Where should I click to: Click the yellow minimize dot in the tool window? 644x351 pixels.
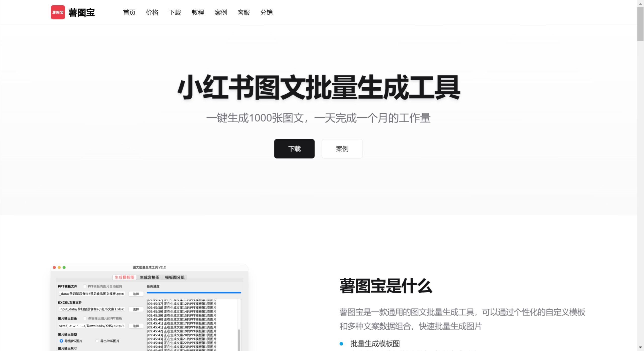(x=60, y=267)
